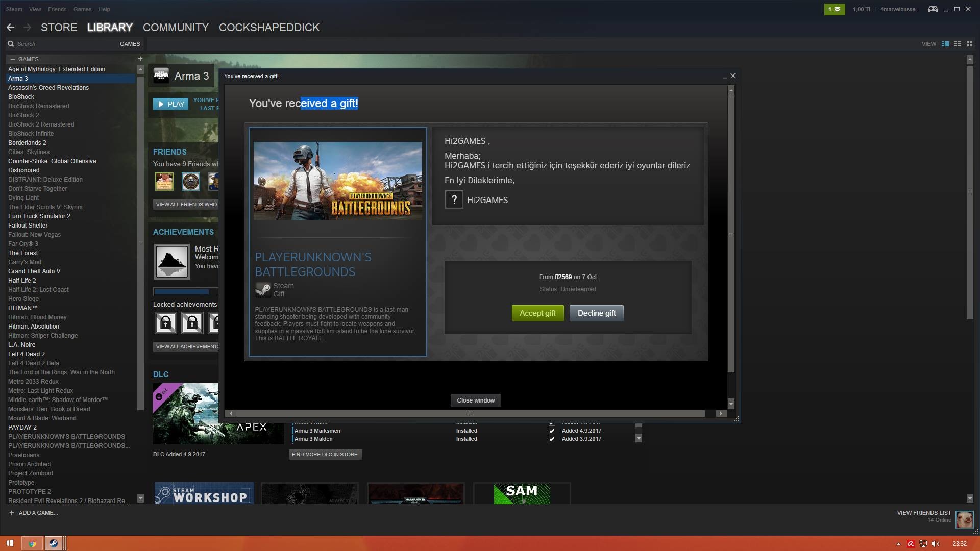Viewport: 980px width, 551px height.
Task: Uncheck the Arma 3 Marksmen DLC checkbox
Action: 552,431
